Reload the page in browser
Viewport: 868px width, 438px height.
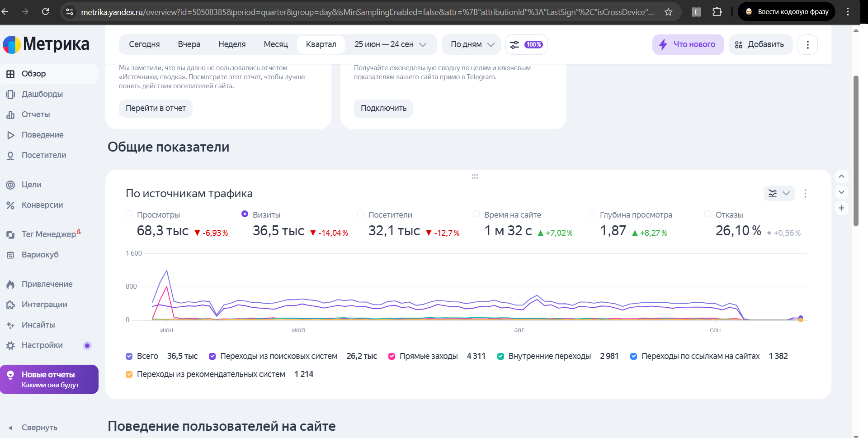tap(46, 12)
